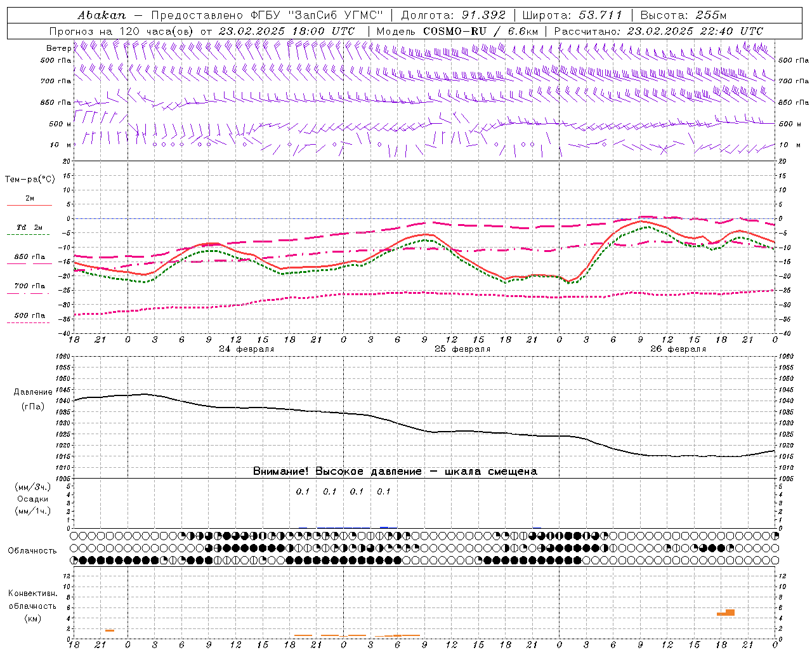Click the 'Ветер' wind panel label
The height and width of the screenshot is (650, 812).
58,48
